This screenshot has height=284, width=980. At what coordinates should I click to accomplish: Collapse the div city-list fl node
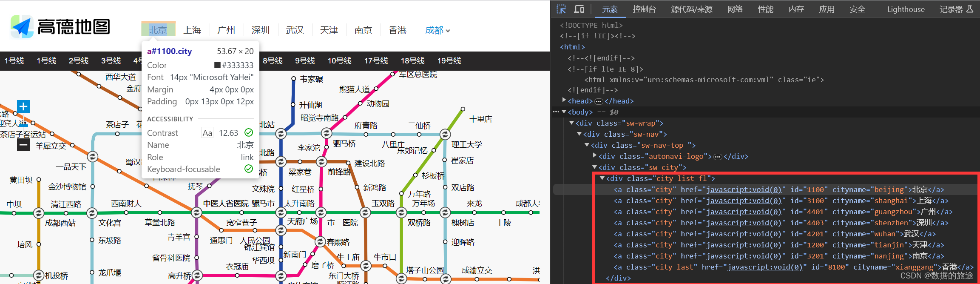[602, 178]
